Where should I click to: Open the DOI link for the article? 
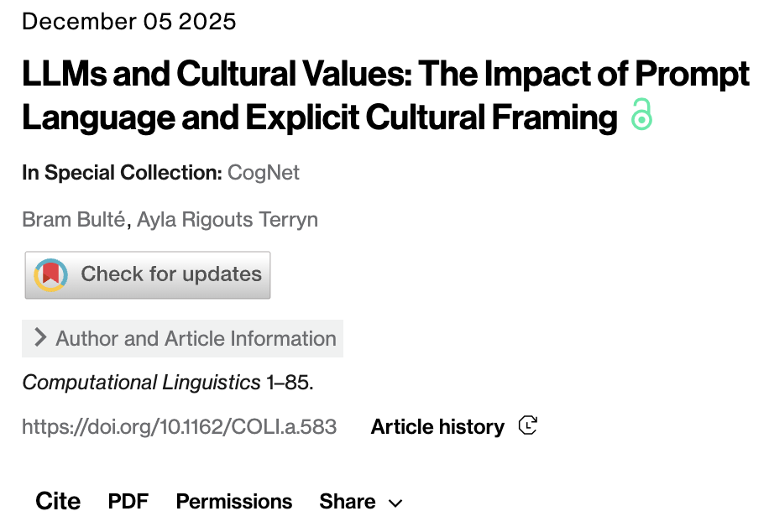pyautogui.click(x=180, y=427)
